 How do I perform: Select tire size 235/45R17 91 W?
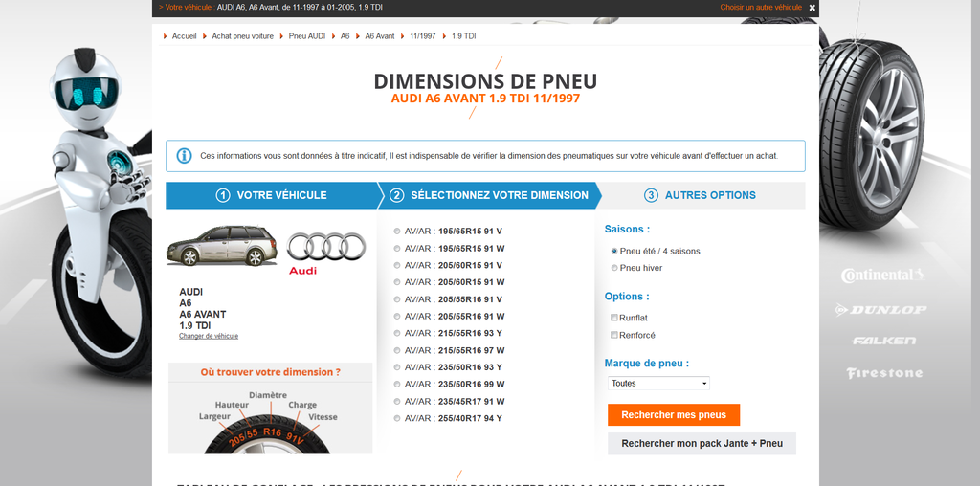(x=397, y=401)
